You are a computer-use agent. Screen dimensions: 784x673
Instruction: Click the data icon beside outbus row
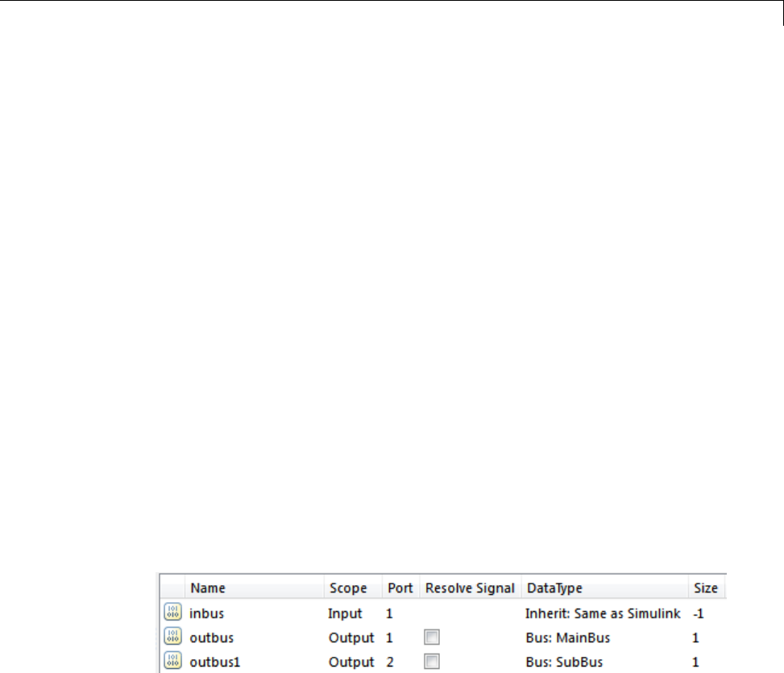click(x=172, y=637)
